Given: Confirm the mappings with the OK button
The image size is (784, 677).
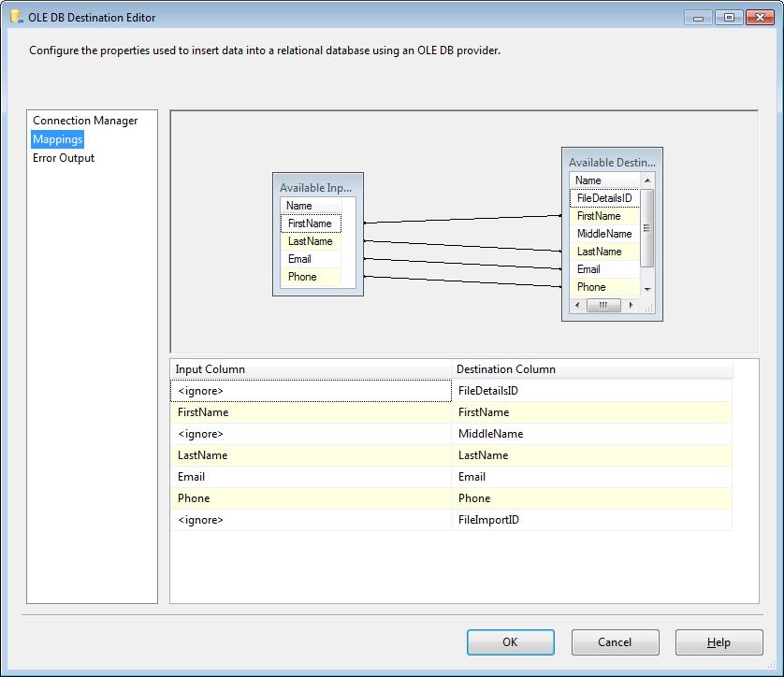Looking at the screenshot, I should (511, 642).
